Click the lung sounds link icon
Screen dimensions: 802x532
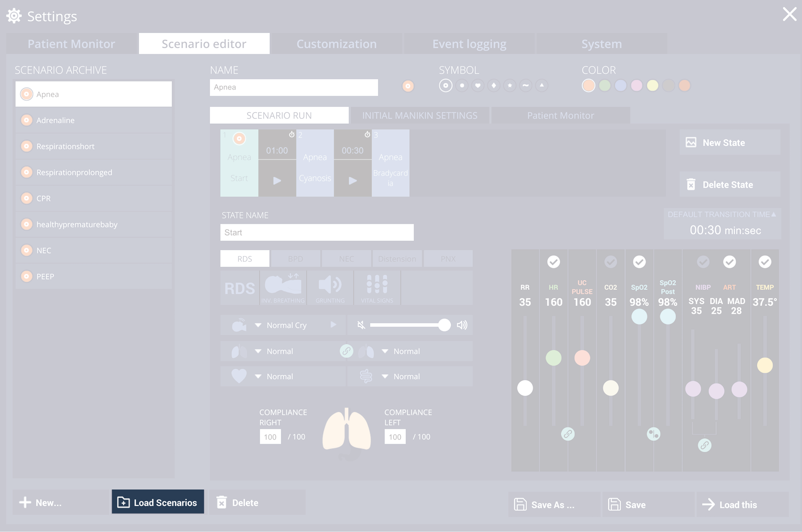point(346,351)
